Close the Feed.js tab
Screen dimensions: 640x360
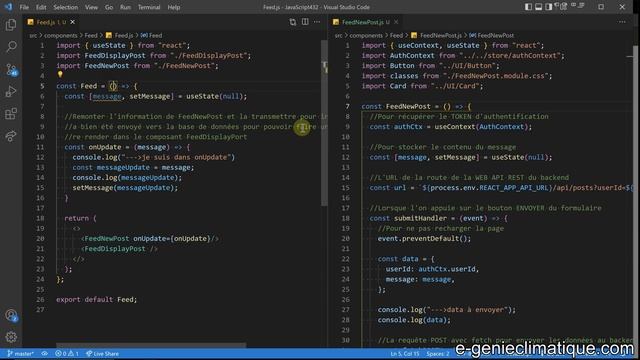[x=72, y=22]
